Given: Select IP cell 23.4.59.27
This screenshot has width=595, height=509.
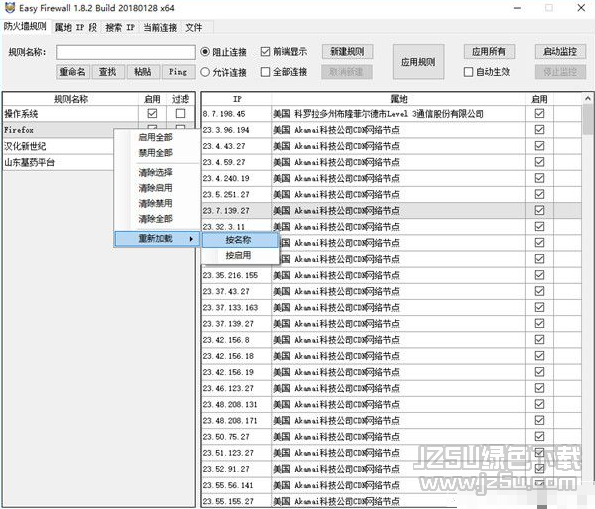Looking at the screenshot, I should pos(237,162).
